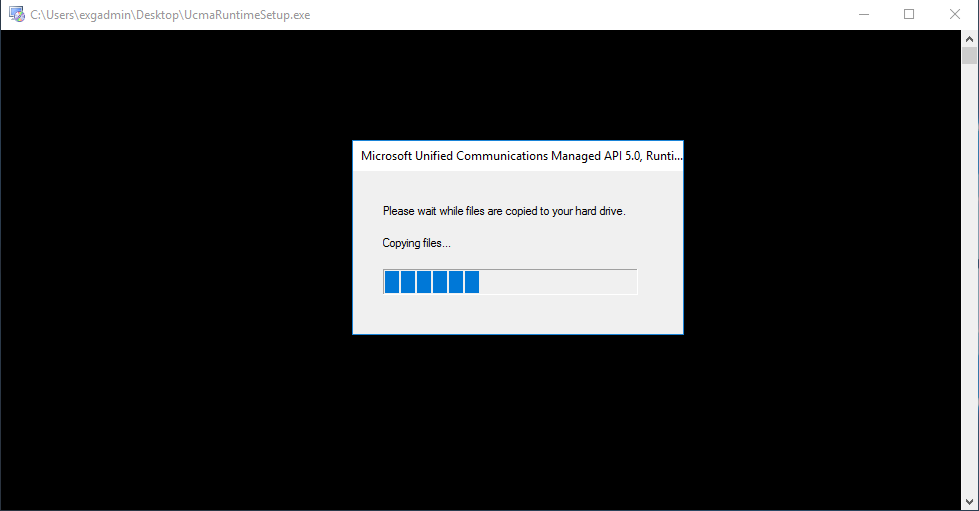Click the UcmaRuntimeSetup installer icon in title bar

[17, 14]
